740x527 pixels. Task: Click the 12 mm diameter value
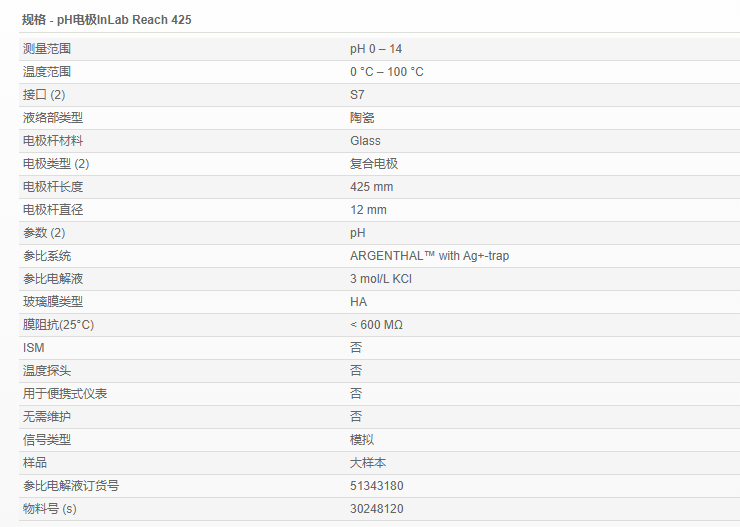pyautogui.click(x=368, y=210)
